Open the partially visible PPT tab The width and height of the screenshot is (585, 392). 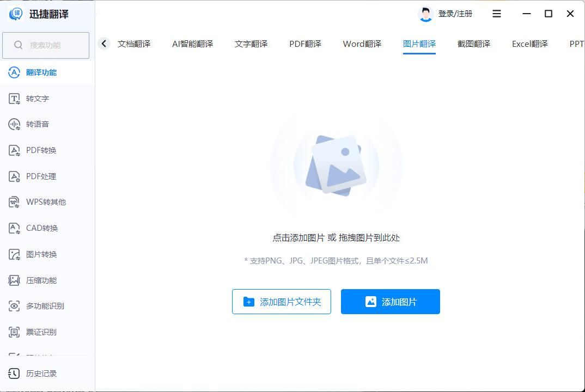tap(577, 44)
